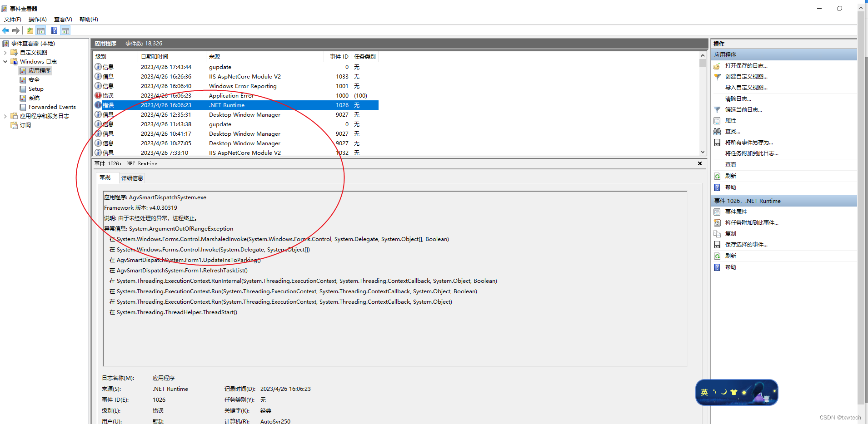The width and height of the screenshot is (868, 424).
Task: Choose 保存选择的事件... action
Action: point(746,245)
